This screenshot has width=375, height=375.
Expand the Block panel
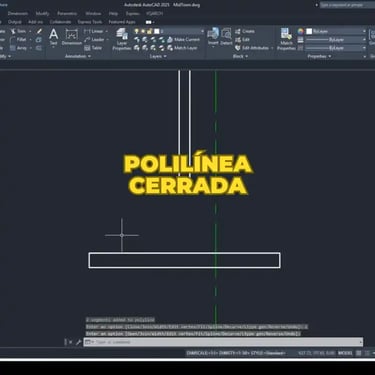click(x=240, y=56)
